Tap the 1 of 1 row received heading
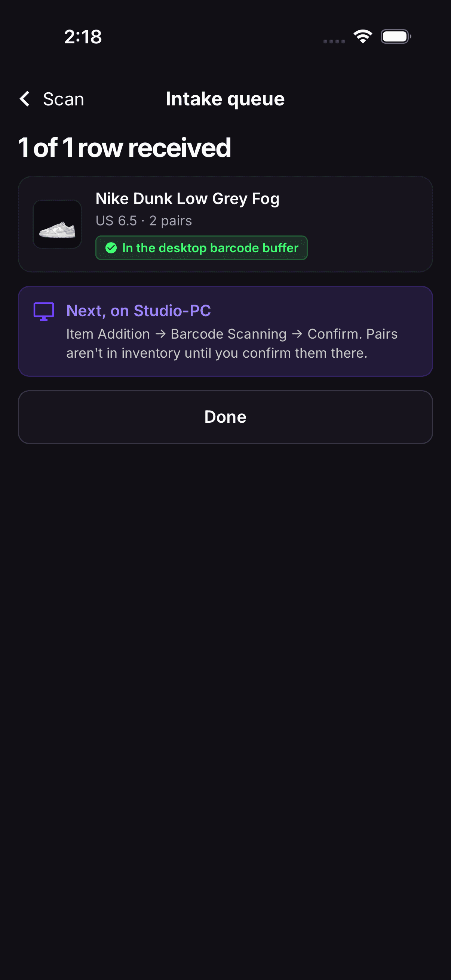451x980 pixels. [125, 148]
